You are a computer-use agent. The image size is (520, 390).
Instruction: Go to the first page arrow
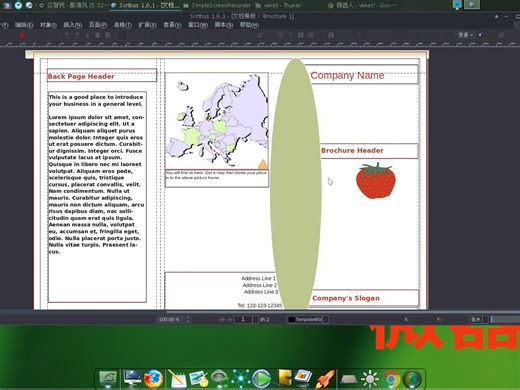point(222,319)
